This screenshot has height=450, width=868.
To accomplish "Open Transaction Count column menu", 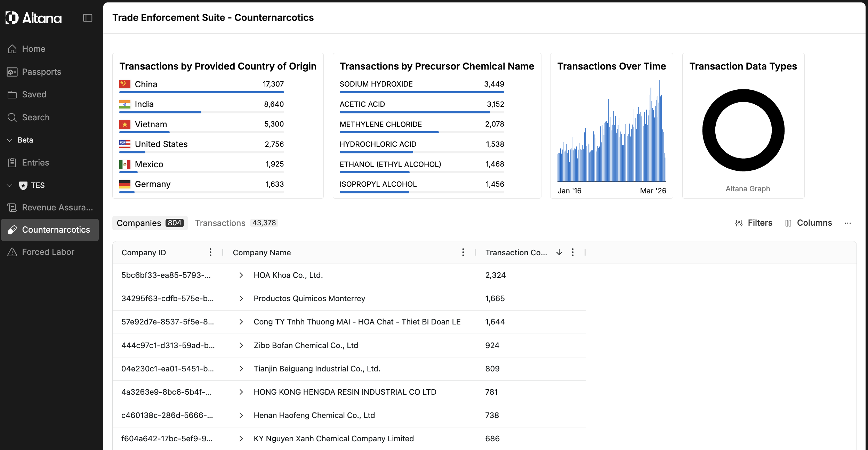I will coord(573,252).
